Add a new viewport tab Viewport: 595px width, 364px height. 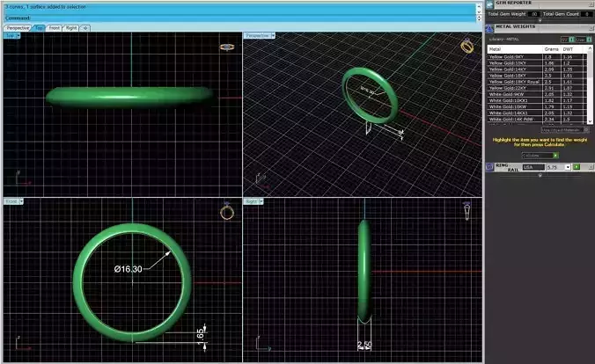[85, 27]
